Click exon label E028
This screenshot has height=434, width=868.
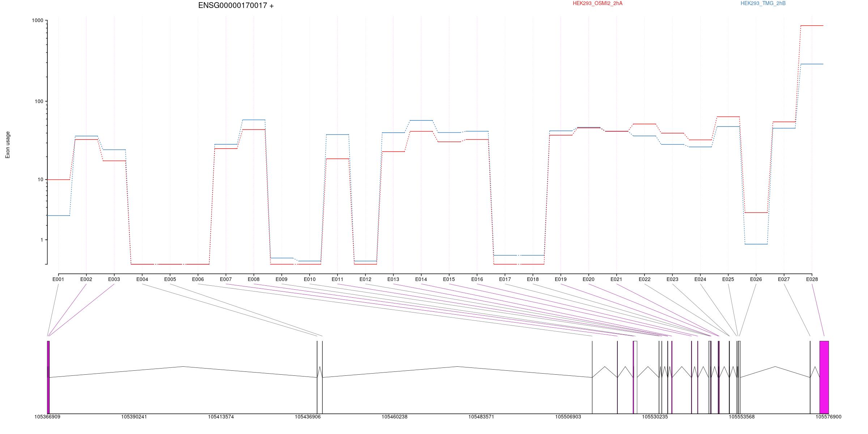tap(812, 279)
